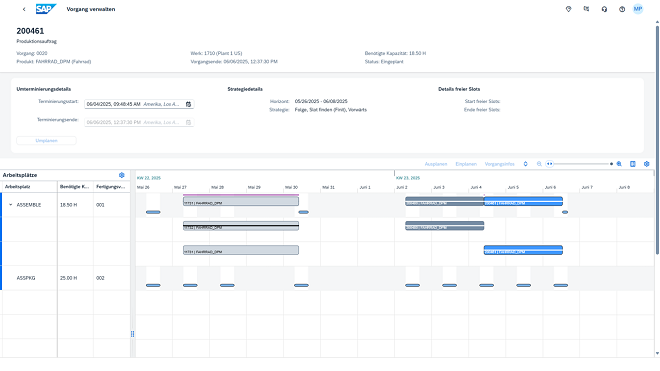Open the help question mark icon

(x=622, y=9)
